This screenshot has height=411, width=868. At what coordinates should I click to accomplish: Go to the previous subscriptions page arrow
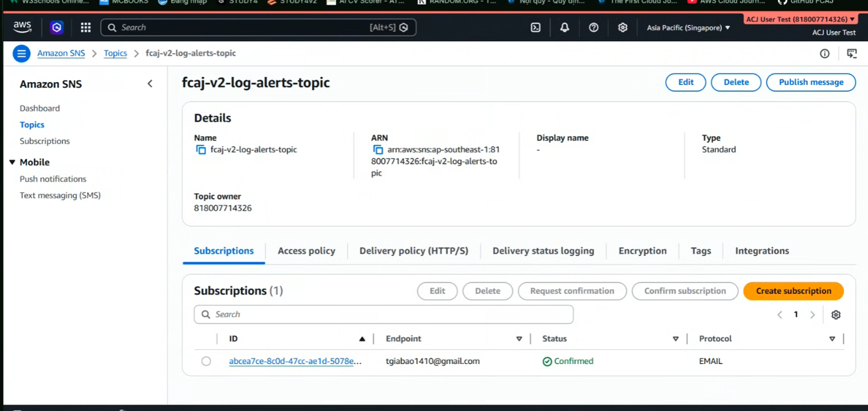tap(780, 315)
